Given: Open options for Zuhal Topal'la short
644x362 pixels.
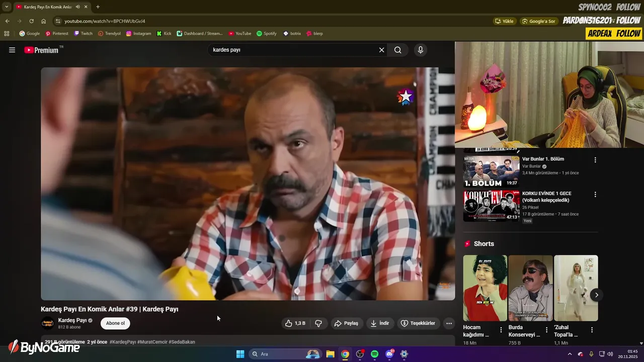Looking at the screenshot, I should (592, 330).
